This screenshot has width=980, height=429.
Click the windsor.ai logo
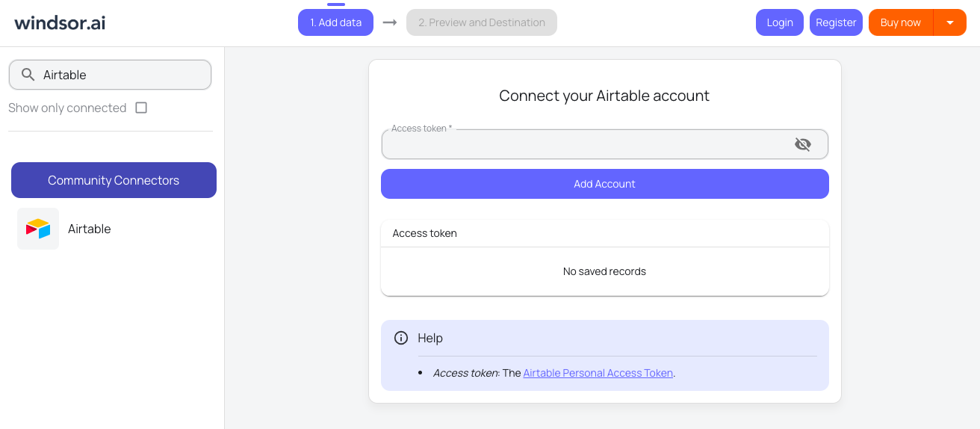[x=60, y=22]
